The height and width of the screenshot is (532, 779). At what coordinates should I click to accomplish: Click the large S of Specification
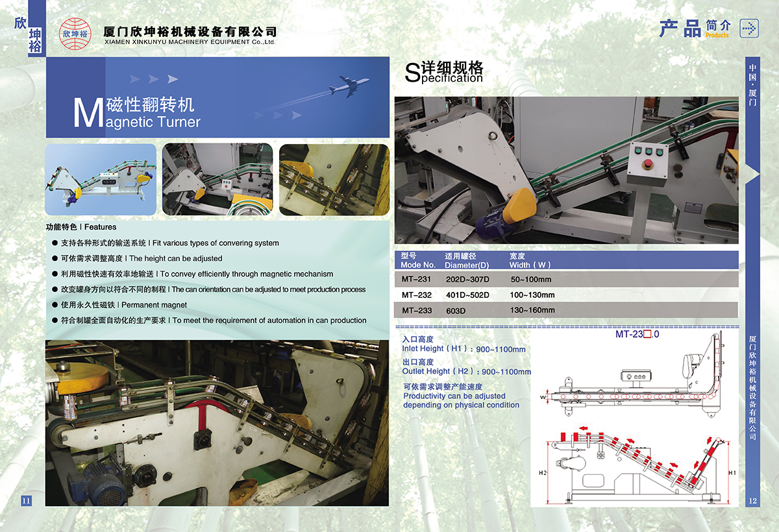(x=412, y=73)
